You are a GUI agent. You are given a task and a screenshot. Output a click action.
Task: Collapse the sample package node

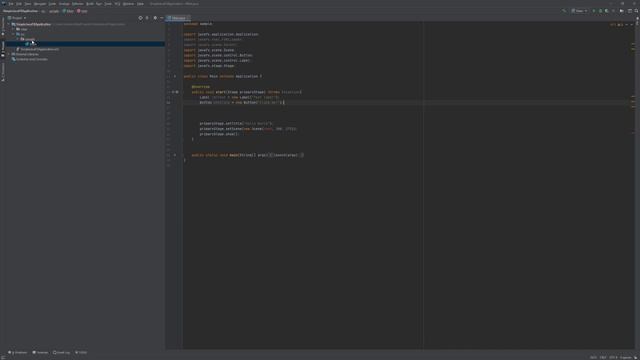point(18,39)
